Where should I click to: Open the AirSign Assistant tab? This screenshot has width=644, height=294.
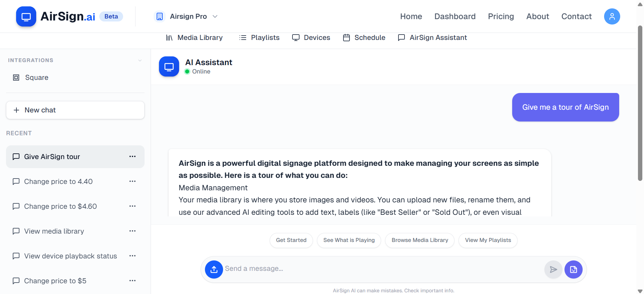432,38
